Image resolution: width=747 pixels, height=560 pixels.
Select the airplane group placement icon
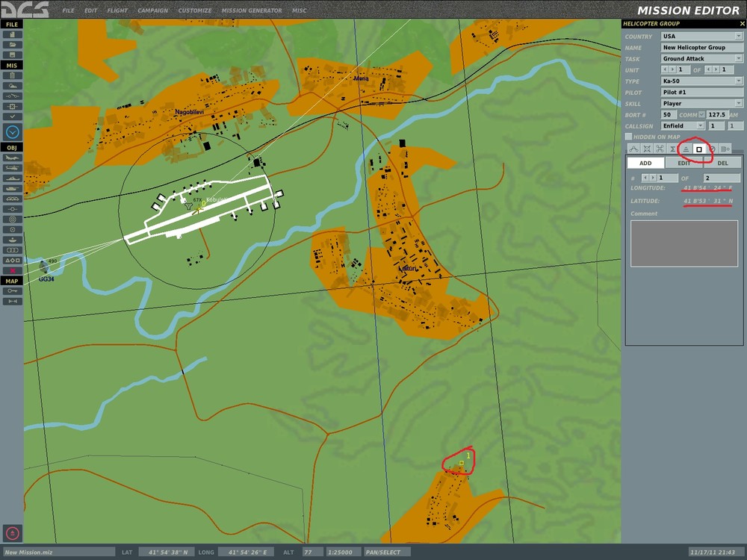13,158
